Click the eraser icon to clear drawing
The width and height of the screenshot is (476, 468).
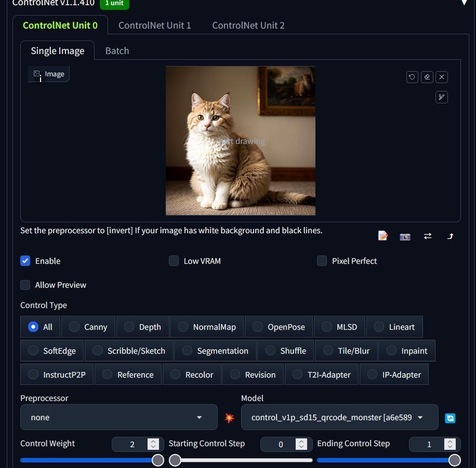pyautogui.click(x=427, y=77)
